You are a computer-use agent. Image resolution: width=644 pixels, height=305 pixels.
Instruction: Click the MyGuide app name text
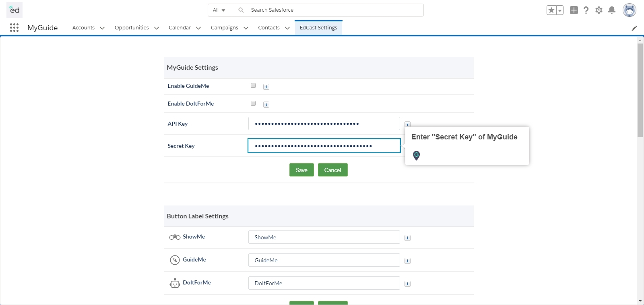tap(43, 28)
